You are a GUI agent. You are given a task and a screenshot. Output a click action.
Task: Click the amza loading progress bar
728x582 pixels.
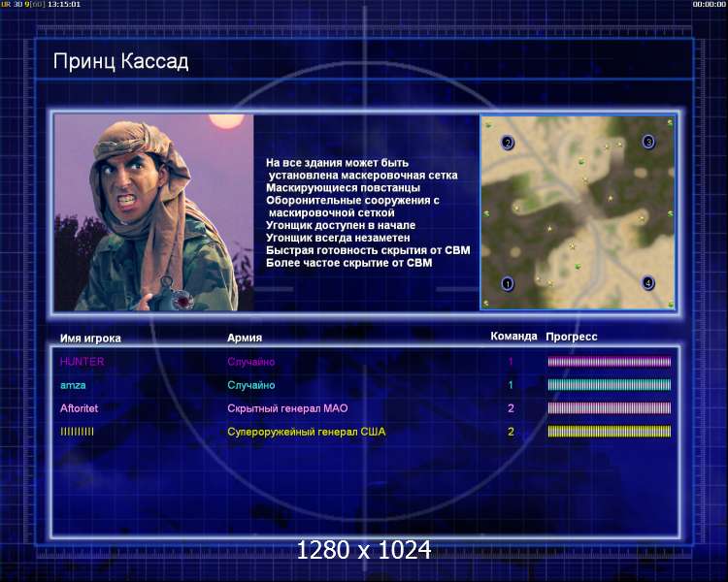610,385
